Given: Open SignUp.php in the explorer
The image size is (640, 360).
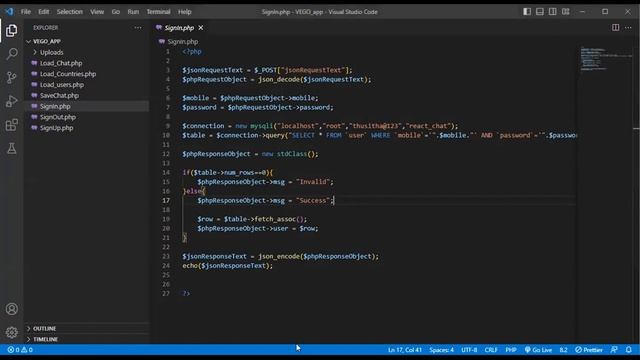Looking at the screenshot, I should (x=56, y=128).
